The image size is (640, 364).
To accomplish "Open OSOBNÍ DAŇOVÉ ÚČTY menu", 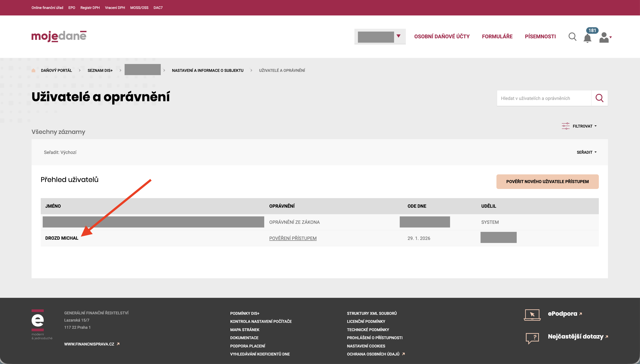I will click(442, 37).
